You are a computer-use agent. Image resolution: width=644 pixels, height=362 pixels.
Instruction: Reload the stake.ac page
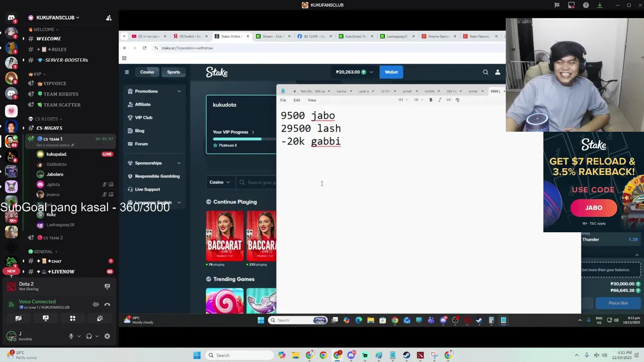[144, 48]
